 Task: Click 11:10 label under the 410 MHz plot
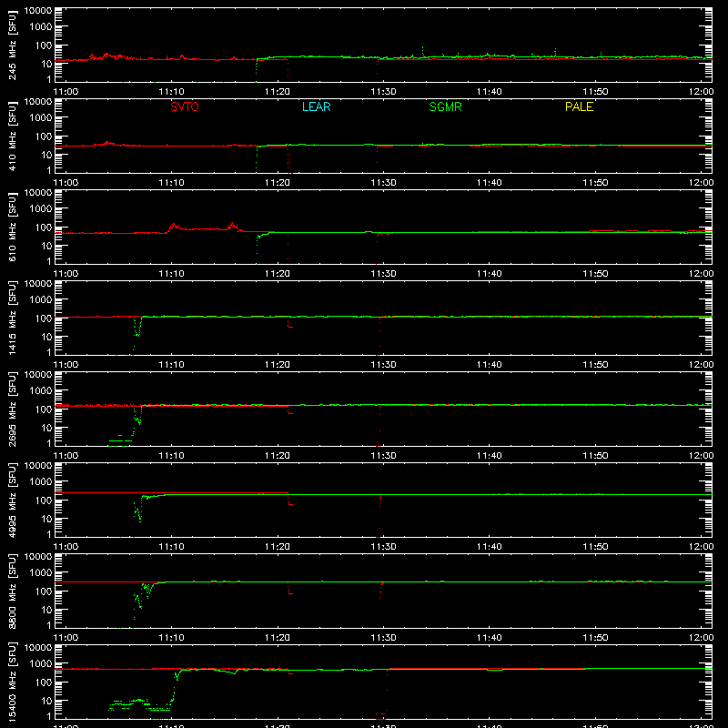click(172, 183)
